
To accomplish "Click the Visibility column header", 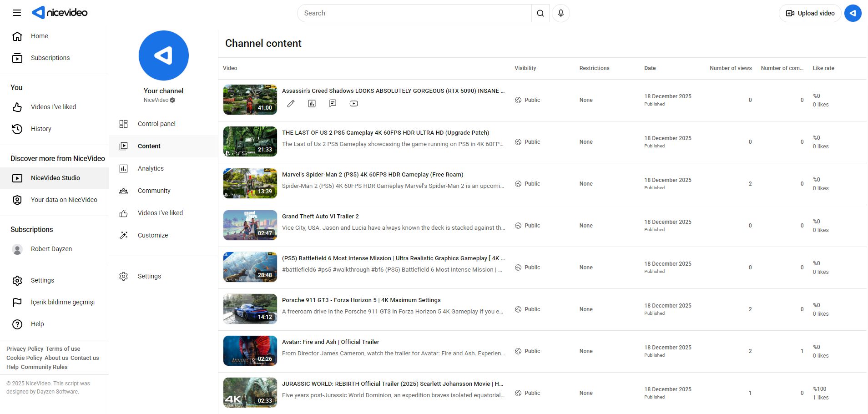I will coord(525,68).
